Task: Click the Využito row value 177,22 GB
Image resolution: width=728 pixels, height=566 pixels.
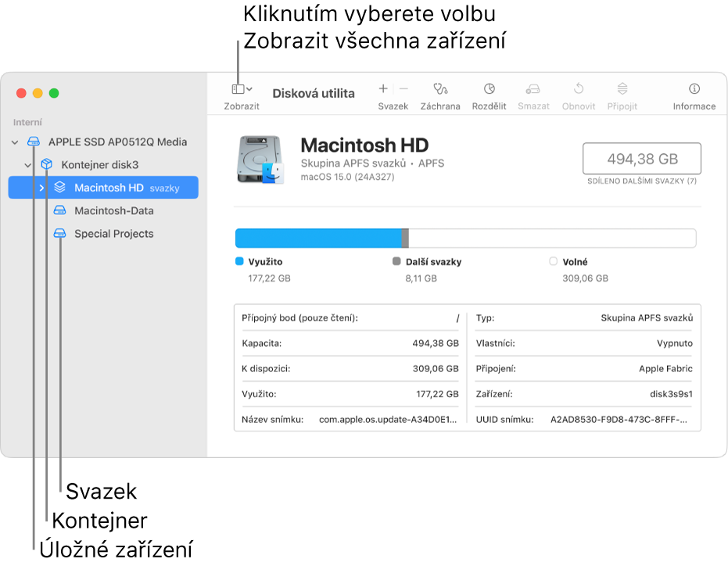Action: pos(437,394)
